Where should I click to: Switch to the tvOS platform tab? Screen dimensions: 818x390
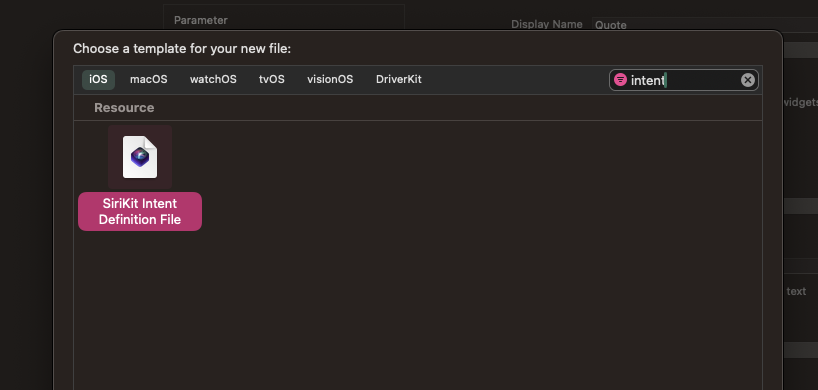coord(272,80)
